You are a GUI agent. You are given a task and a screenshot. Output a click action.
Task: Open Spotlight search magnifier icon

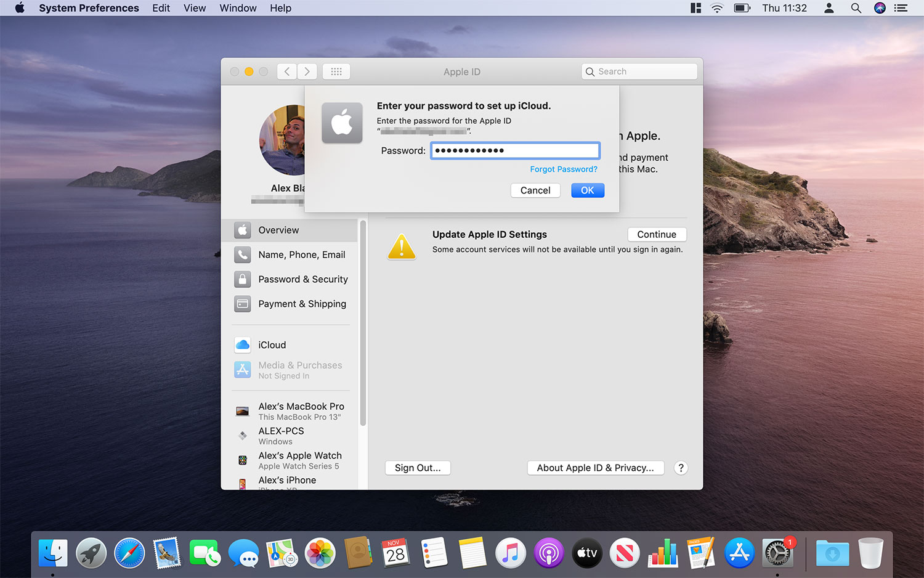pyautogui.click(x=856, y=8)
